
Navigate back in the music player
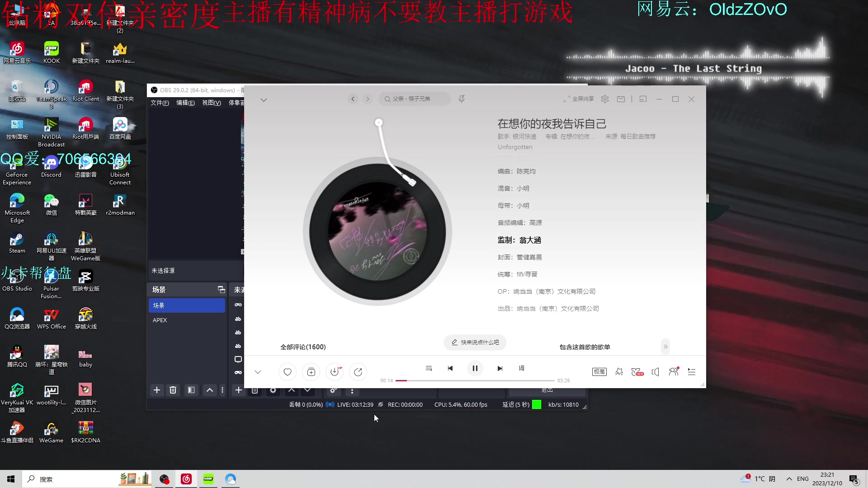point(353,99)
